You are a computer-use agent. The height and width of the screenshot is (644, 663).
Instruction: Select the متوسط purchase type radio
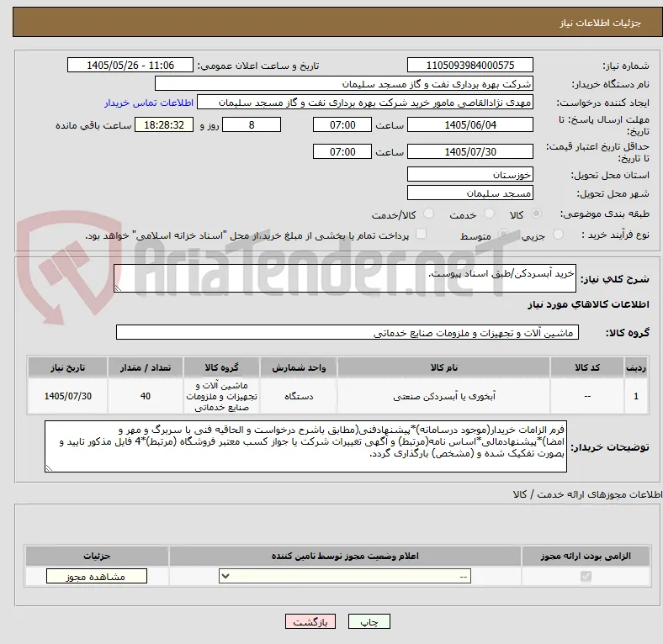pyautogui.click(x=503, y=234)
